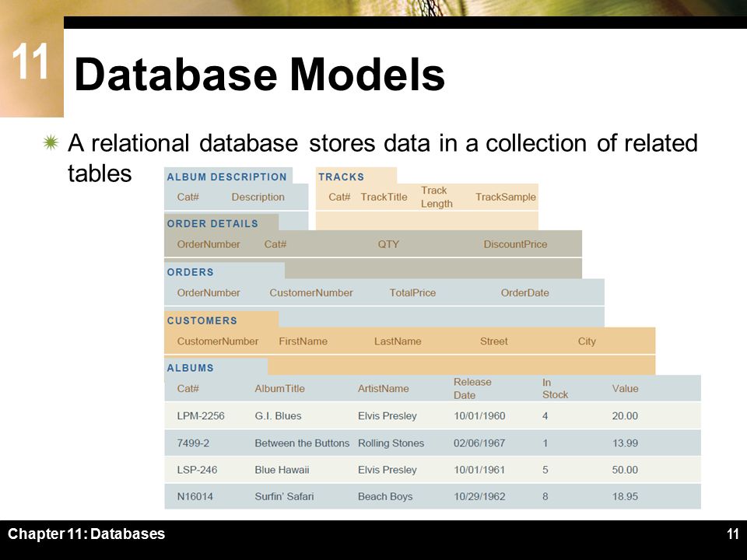Image resolution: width=747 pixels, height=560 pixels.
Task: Click the "Database Models" slide title
Action: (260, 75)
